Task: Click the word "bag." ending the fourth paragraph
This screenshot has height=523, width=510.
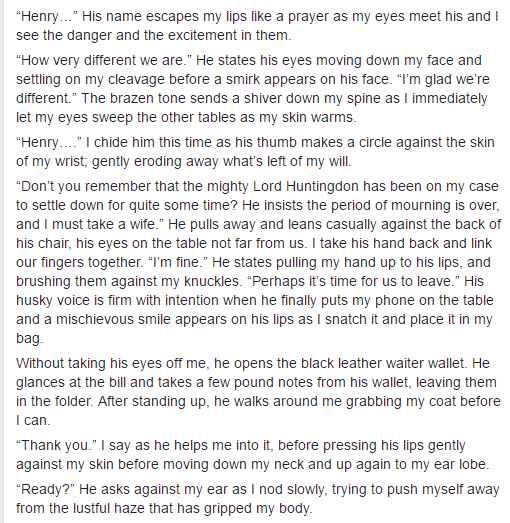Action: click(30, 338)
